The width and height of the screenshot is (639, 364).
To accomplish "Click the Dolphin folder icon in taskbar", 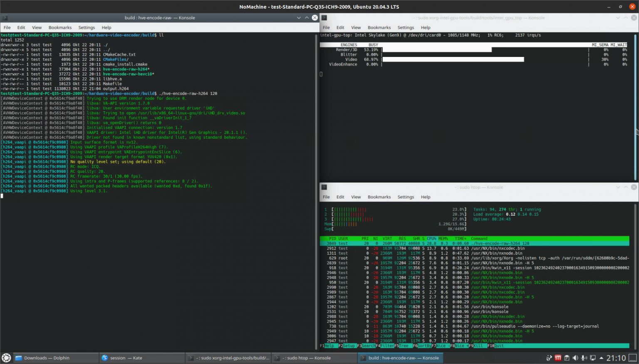I will coord(18,358).
